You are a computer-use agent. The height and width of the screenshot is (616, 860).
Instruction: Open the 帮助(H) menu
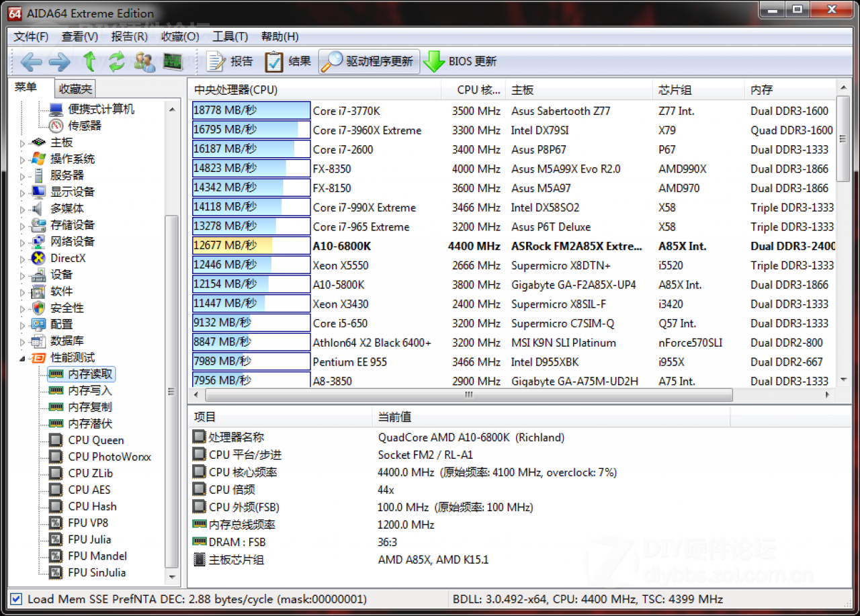pyautogui.click(x=279, y=36)
